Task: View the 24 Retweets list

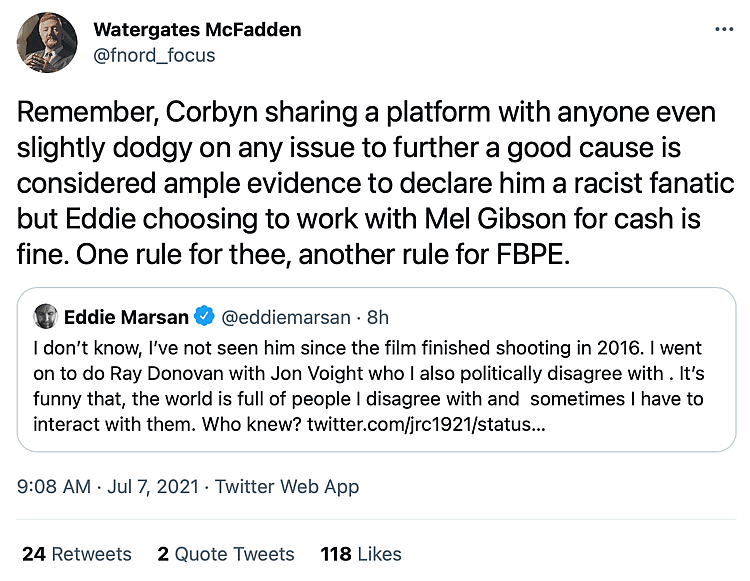Action: [77, 553]
